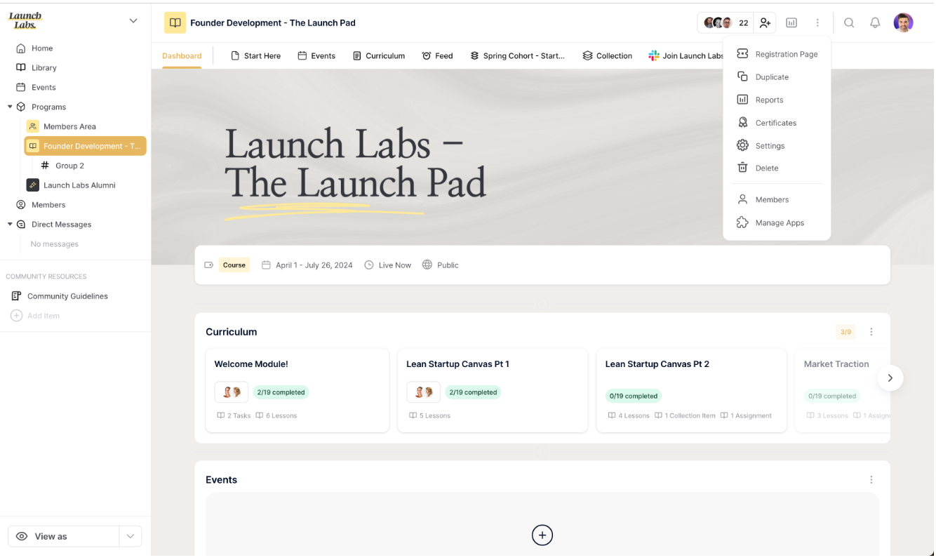Screen dimensions: 936x560
Task: Click the Direct Messages chat icon
Action: click(21, 225)
